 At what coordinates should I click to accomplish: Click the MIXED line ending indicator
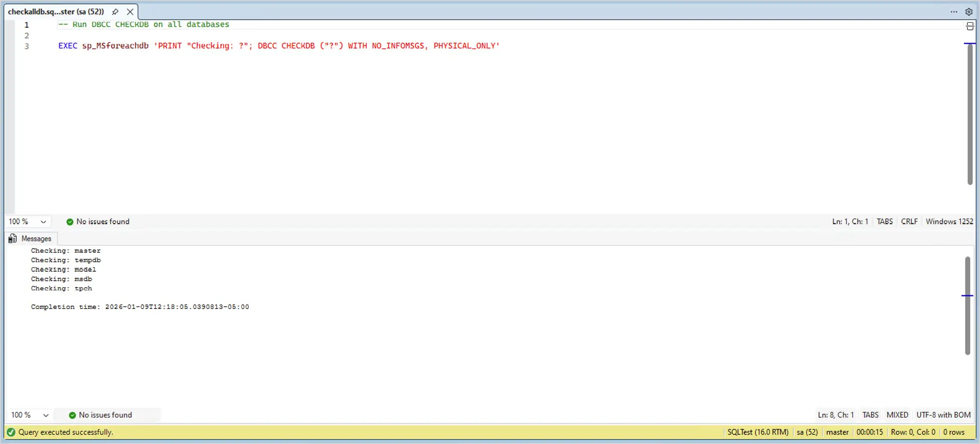coord(897,415)
